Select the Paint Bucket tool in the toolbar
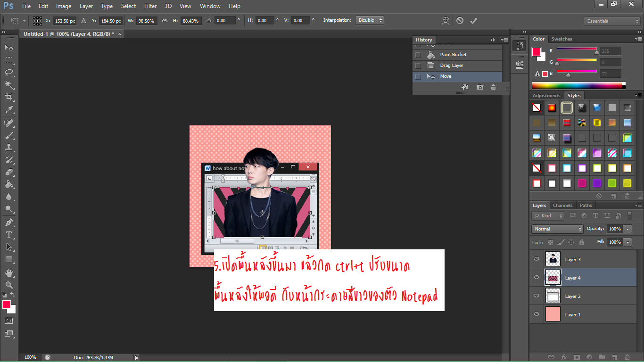Viewport: 644px width, 362px height. (9, 184)
